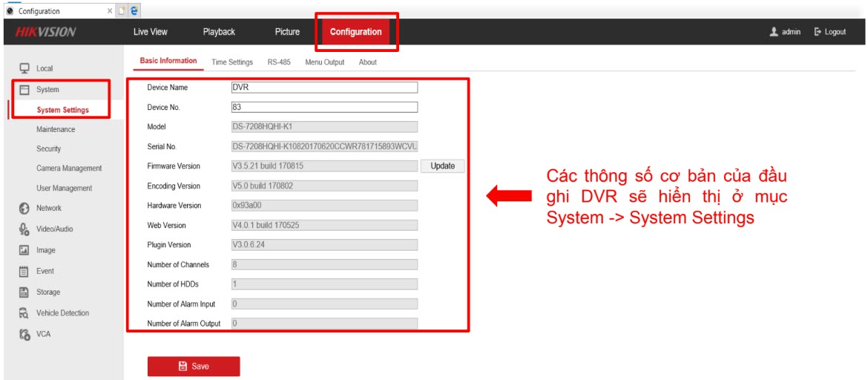Click the red Save button
Image resolution: width=868 pixels, height=380 pixels.
tap(194, 367)
